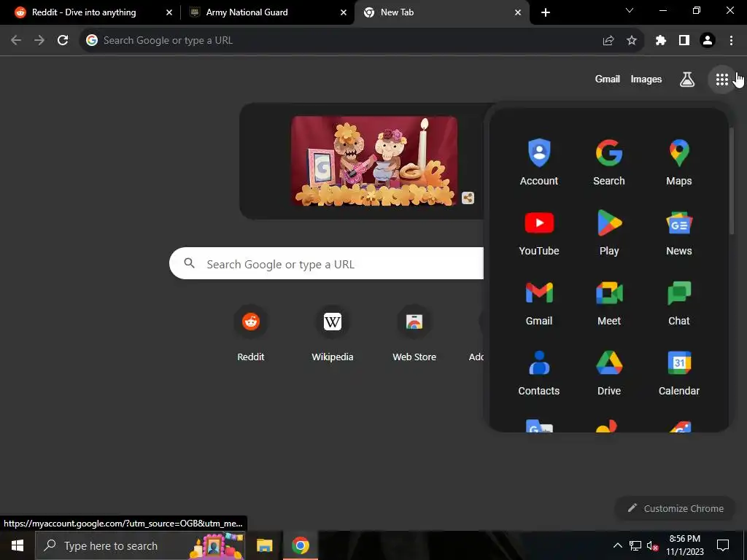Open the Reddit shortcut tile
Viewport: 747px width, 560px height.
point(251,334)
